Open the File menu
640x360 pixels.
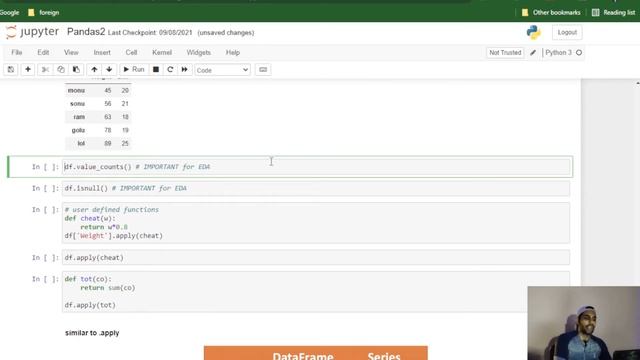(x=17, y=52)
